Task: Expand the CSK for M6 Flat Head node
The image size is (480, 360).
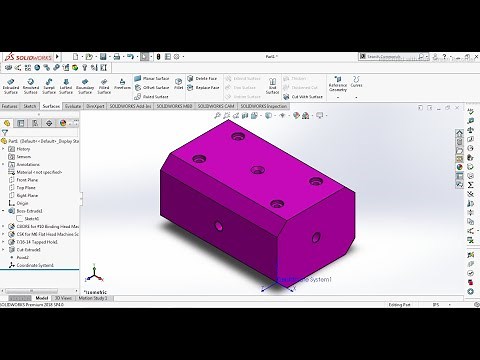Action: [x=3, y=234]
